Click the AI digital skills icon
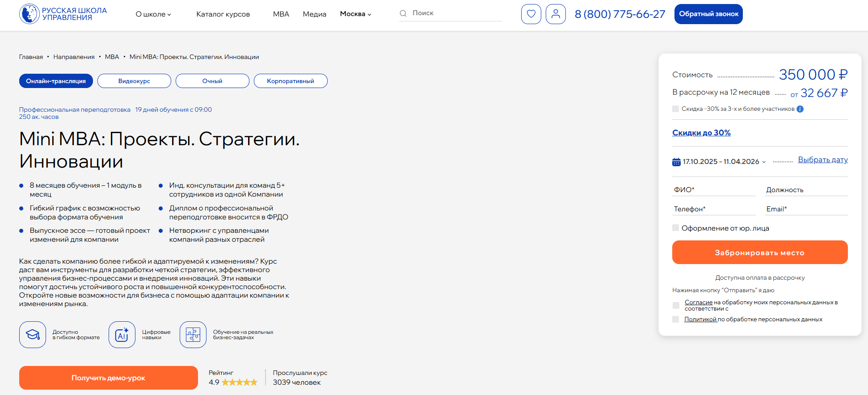The height and width of the screenshot is (395, 868). (122, 335)
